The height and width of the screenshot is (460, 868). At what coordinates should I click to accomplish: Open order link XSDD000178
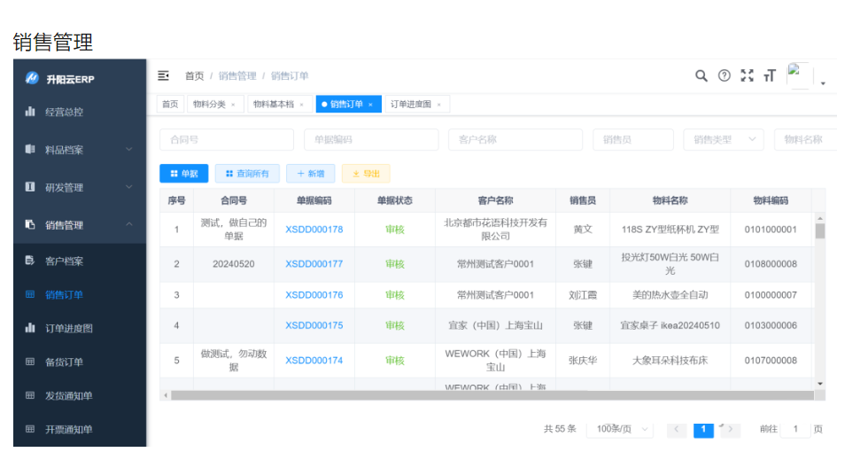click(x=314, y=230)
